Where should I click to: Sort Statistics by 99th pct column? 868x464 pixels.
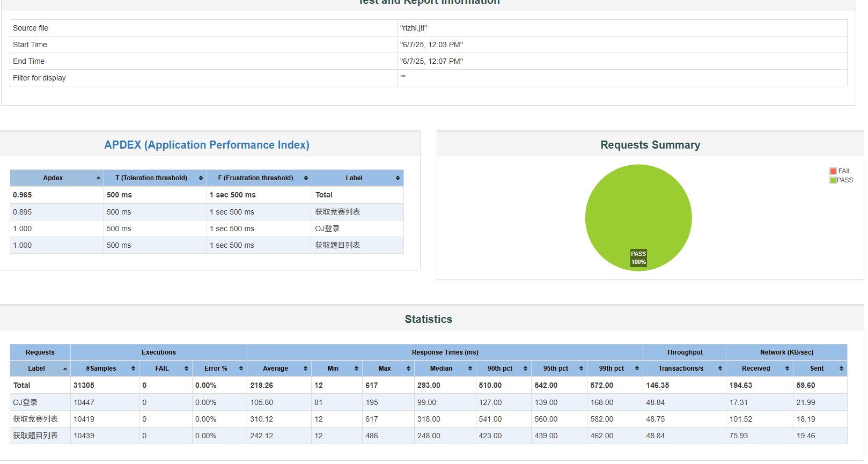point(615,369)
